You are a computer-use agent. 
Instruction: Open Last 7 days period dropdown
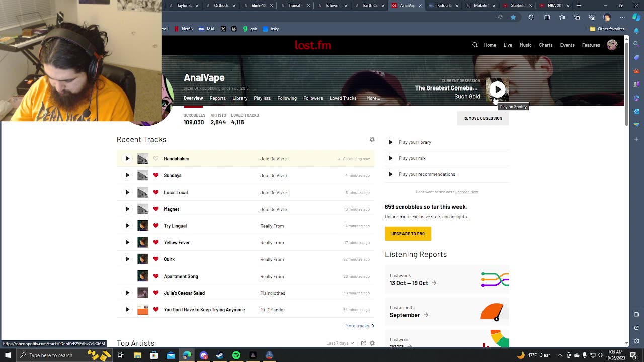click(340, 343)
